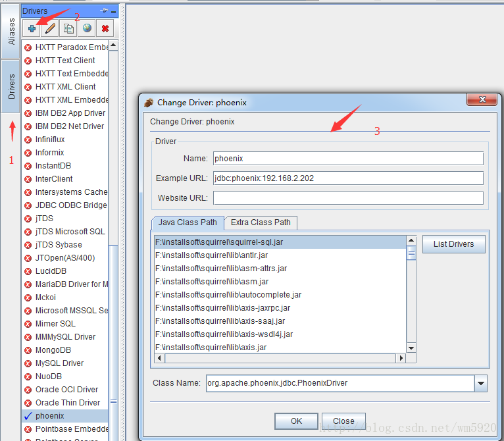
Task: Select MMMySQL Driver entry
Action: coord(65,337)
